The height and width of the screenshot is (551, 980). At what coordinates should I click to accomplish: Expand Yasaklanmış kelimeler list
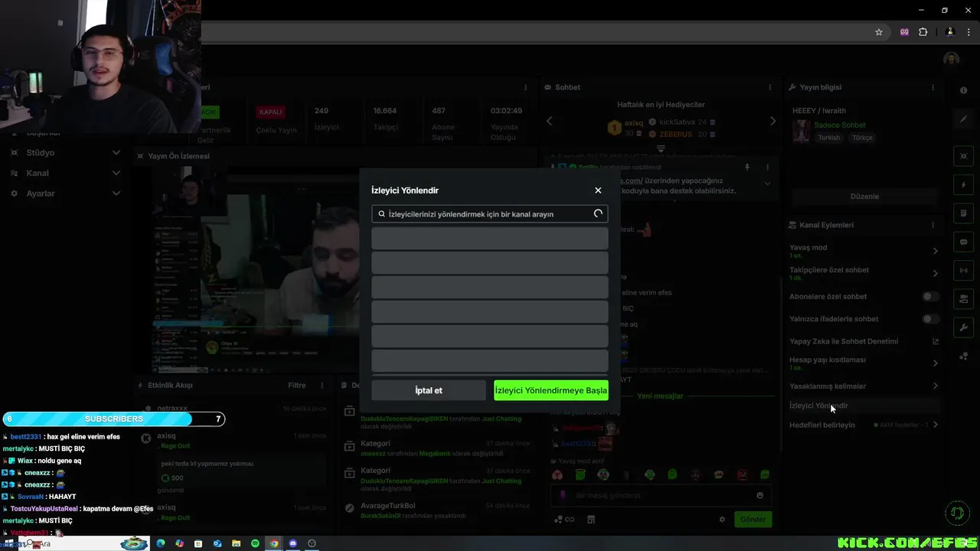[935, 386]
